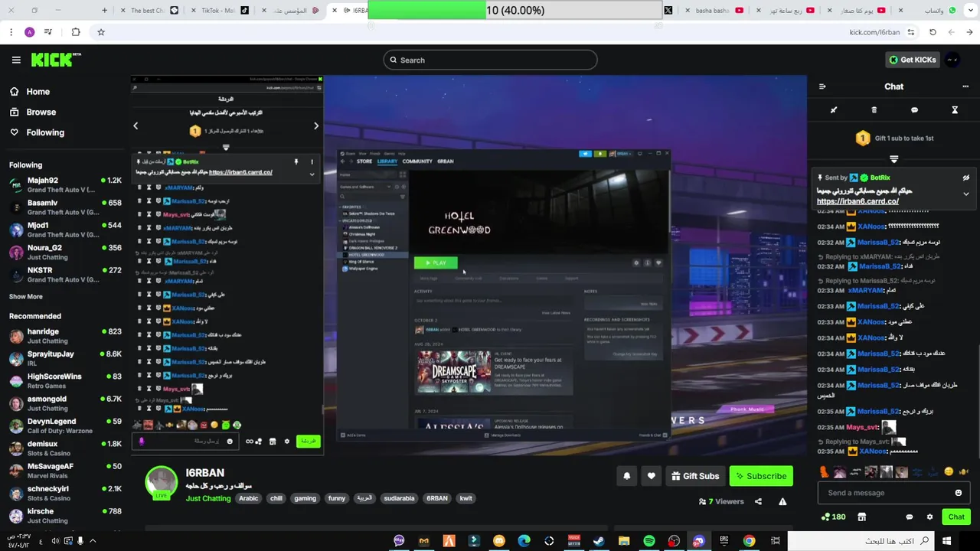Viewport: 980px width, 551px height.
Task: Open chat settings gear icon
Action: (x=929, y=517)
